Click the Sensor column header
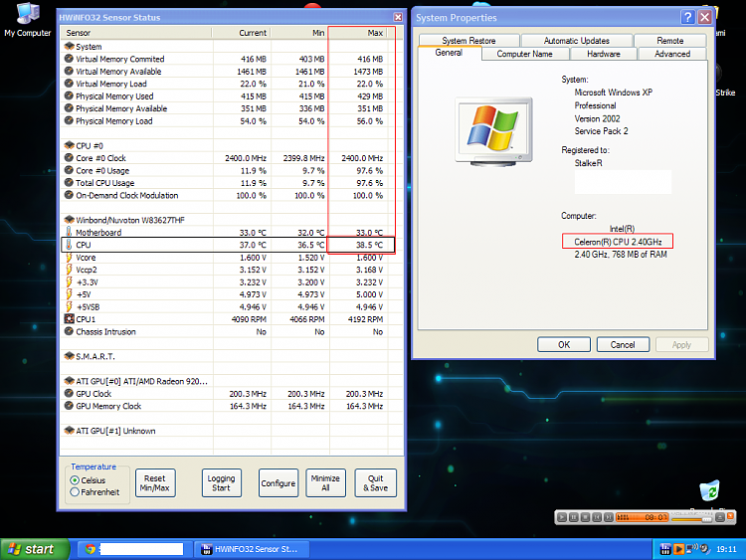Screen dimensions: 746x560 tap(136, 33)
